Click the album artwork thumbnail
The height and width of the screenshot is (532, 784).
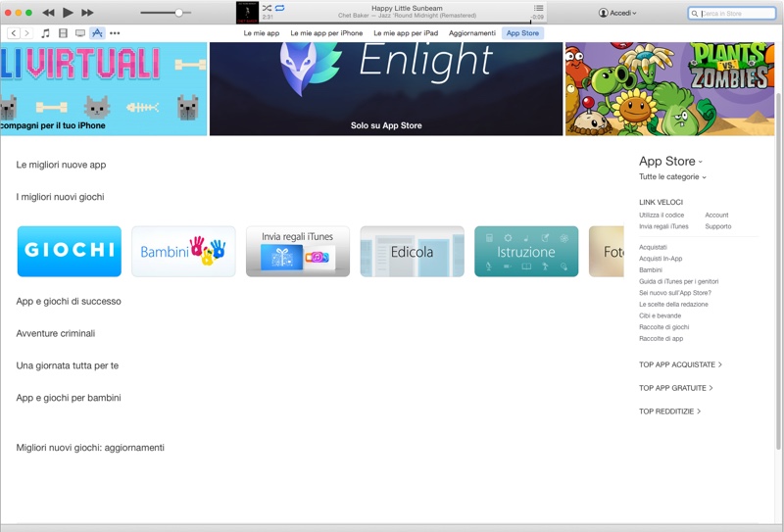pyautogui.click(x=248, y=13)
